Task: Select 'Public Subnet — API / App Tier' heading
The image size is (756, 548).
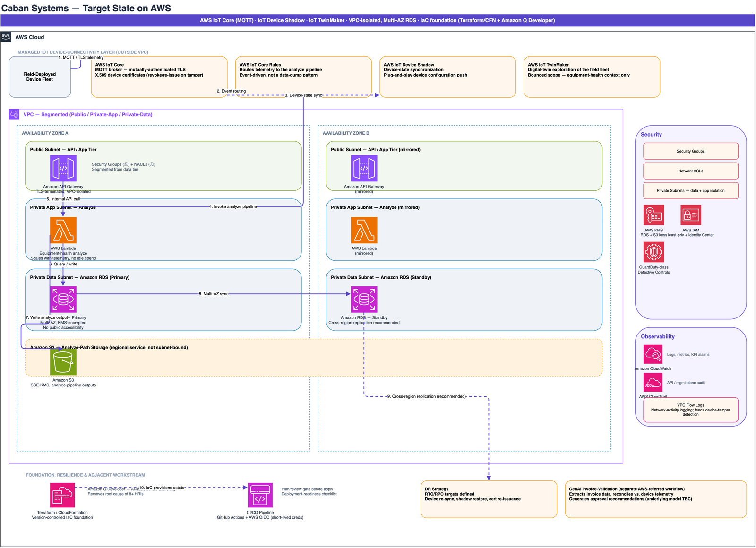Action: click(x=63, y=150)
